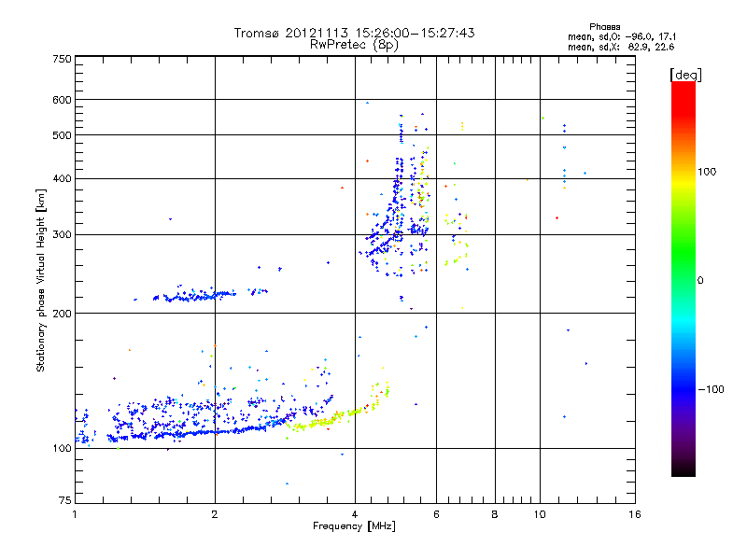The image size is (747, 560).
Task: Click the 'mean, sd,X: 82.9, 22.6' statistic
Action: [621, 47]
